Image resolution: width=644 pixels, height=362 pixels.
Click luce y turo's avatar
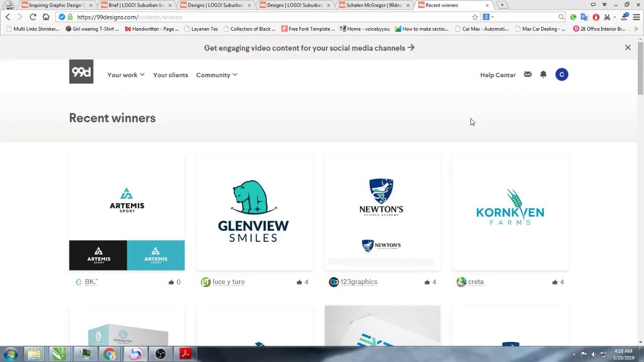tap(206, 282)
